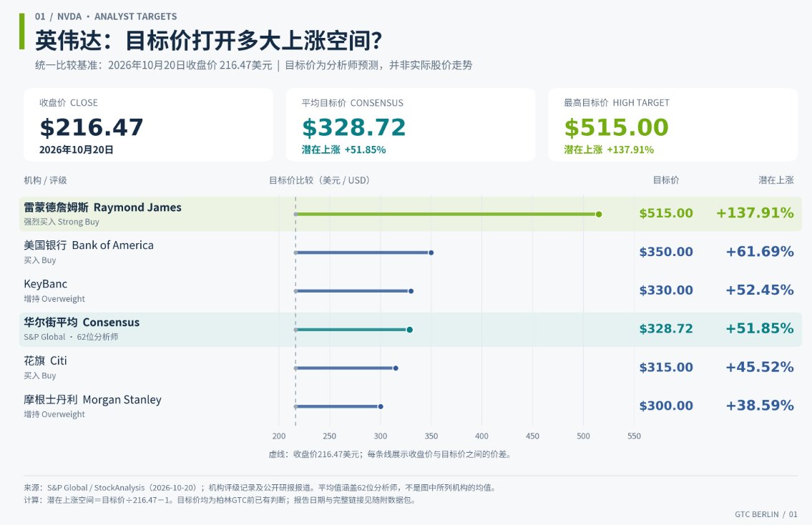Click the date "2026年10月20日" in the Close card

pos(76,149)
